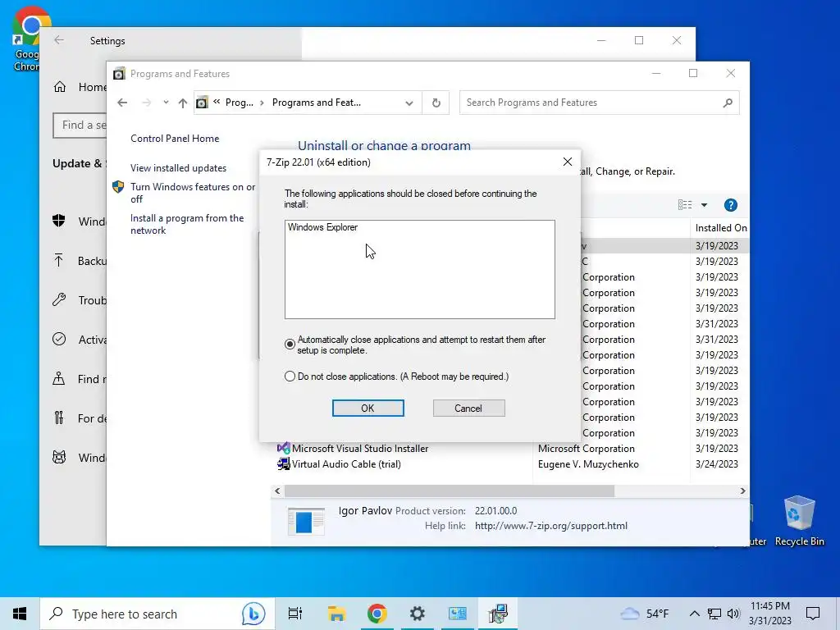Open Find my device in Settings
The image size is (840, 630).
point(80,379)
